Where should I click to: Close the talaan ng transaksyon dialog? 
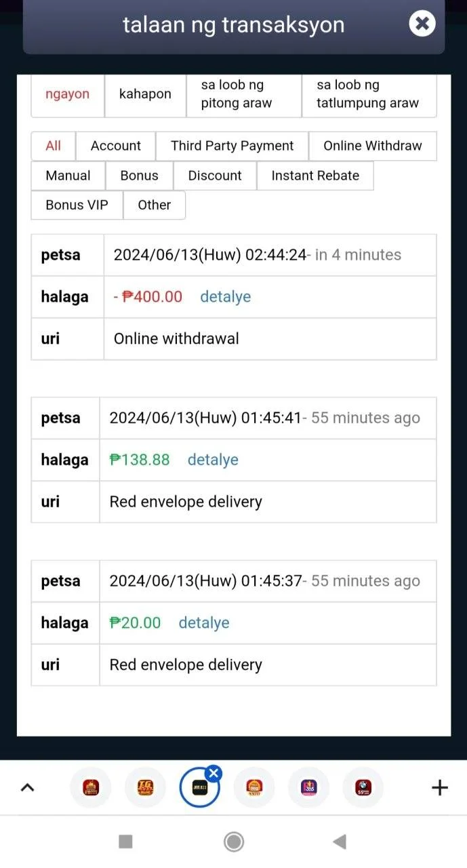[422, 24]
